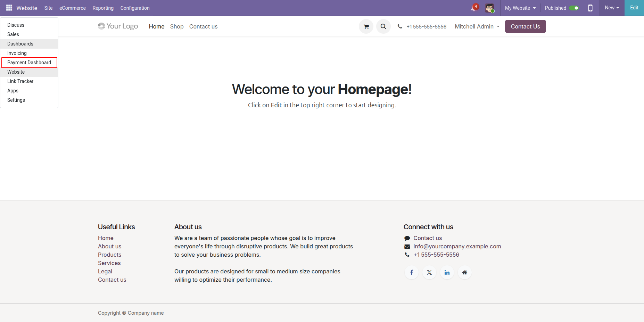Click Contact us under Useful Links
The width and height of the screenshot is (644, 322).
pos(112,280)
